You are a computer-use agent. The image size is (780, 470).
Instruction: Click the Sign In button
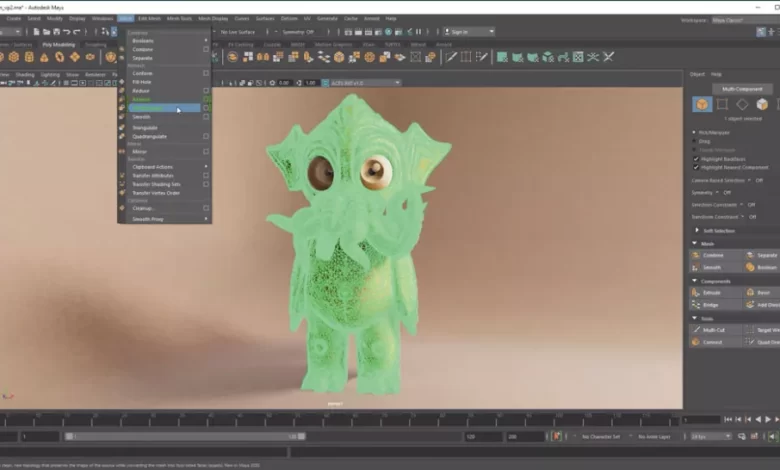(461, 31)
